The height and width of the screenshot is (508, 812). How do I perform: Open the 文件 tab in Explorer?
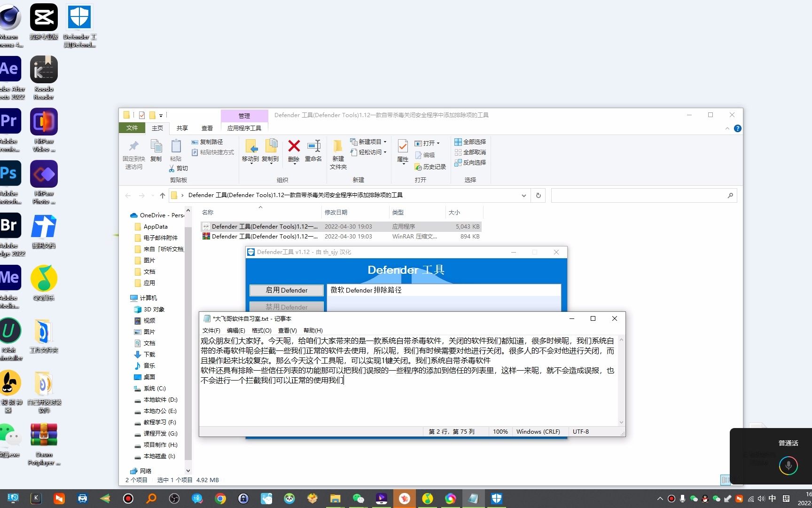132,128
